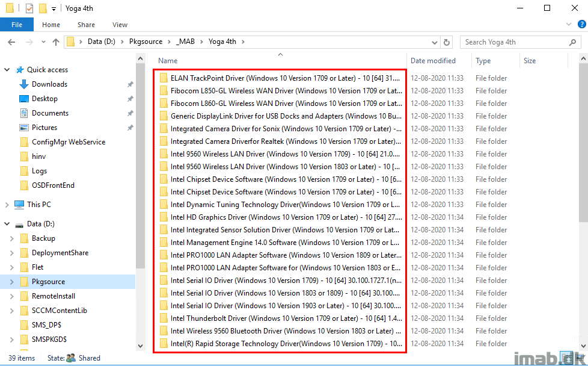Image resolution: width=588 pixels, height=366 pixels.
Task: Click folder icon of Intel HD Graphics Driver
Action: coord(164,217)
